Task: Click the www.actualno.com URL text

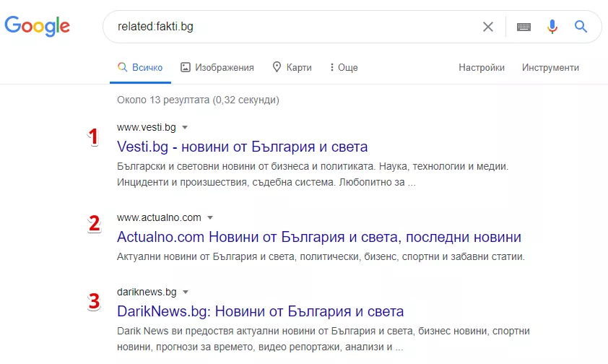Action: [x=159, y=217]
